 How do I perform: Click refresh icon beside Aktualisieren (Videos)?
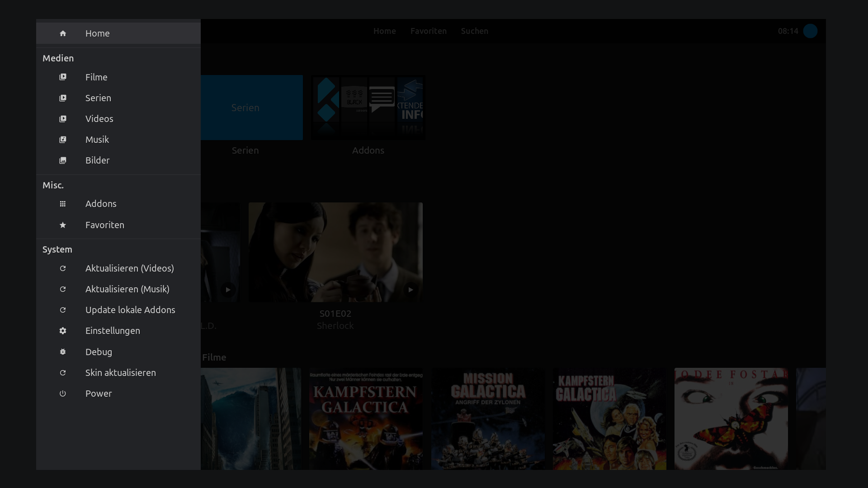(x=63, y=268)
